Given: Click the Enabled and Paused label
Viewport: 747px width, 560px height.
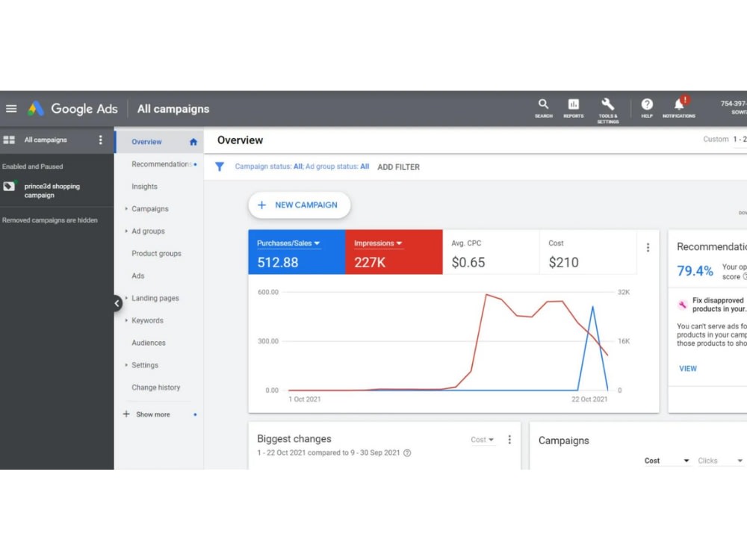Looking at the screenshot, I should pyautogui.click(x=32, y=167).
